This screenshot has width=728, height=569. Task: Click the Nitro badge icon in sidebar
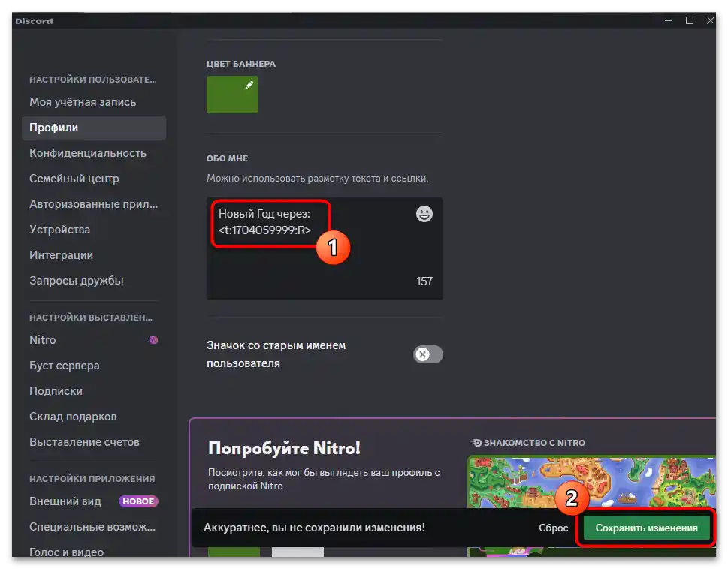click(x=153, y=340)
